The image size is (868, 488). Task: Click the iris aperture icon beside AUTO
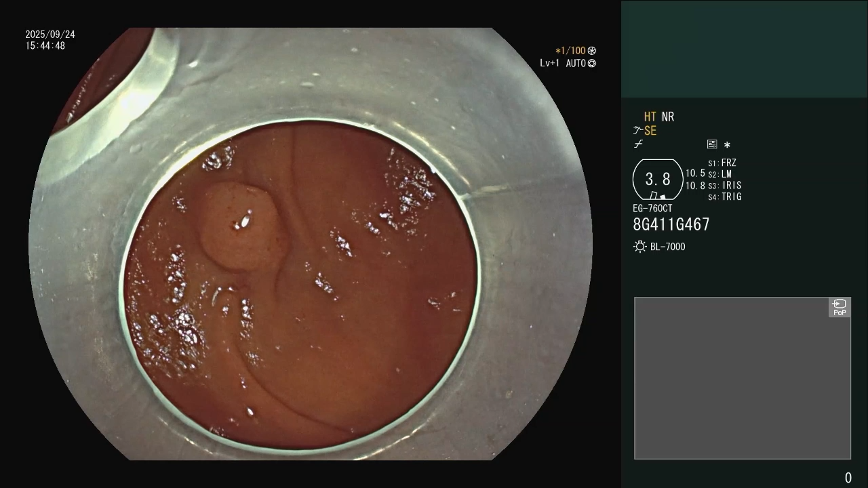click(x=592, y=64)
